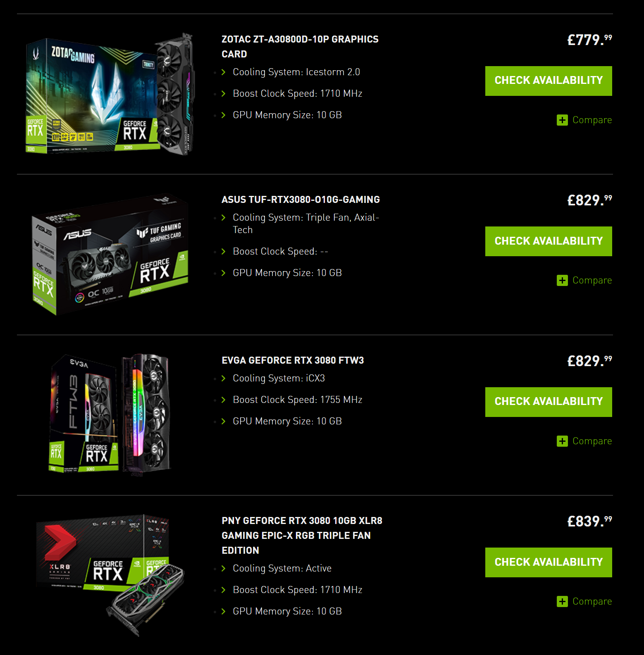The height and width of the screenshot is (655, 644).
Task: Toggle compare plus icon for ASUS TUF card
Action: [x=562, y=280]
